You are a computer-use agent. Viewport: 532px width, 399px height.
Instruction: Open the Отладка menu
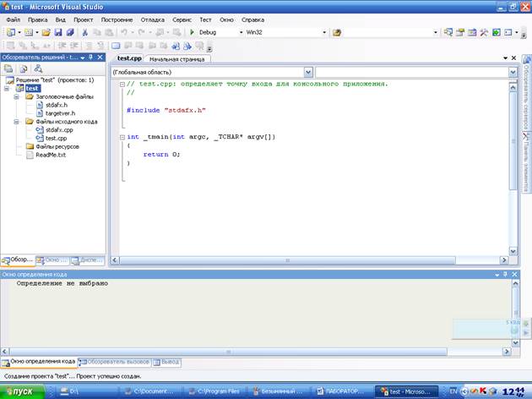point(153,19)
